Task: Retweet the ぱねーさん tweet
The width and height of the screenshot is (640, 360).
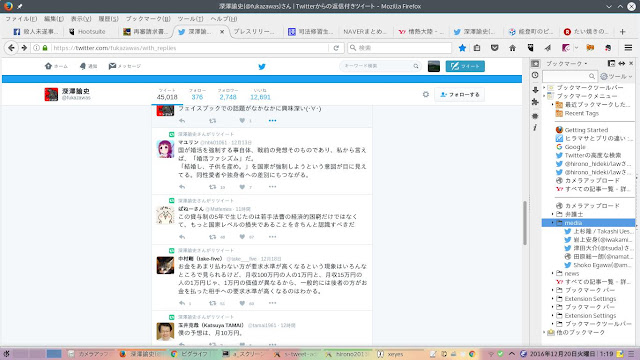Action: point(213,237)
